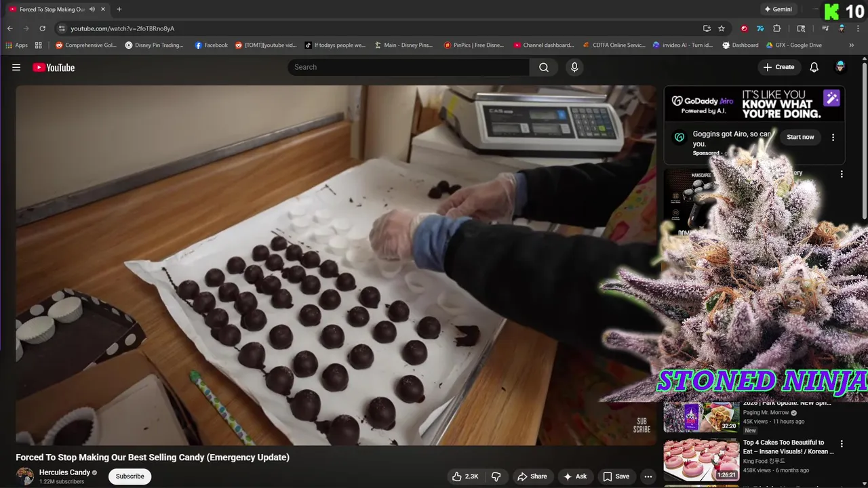Screen dimensions: 868x488
Task: Open Chrome profile avatar in toolbar
Action: pos(842,28)
